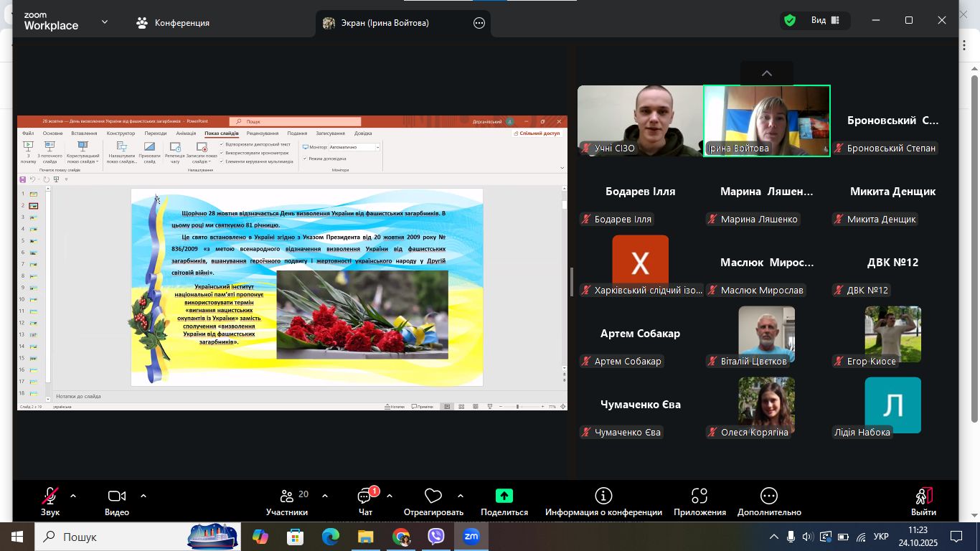Viewport: 980px width, 551px height.
Task: Open the Дополнительно more options icon
Action: tap(768, 496)
